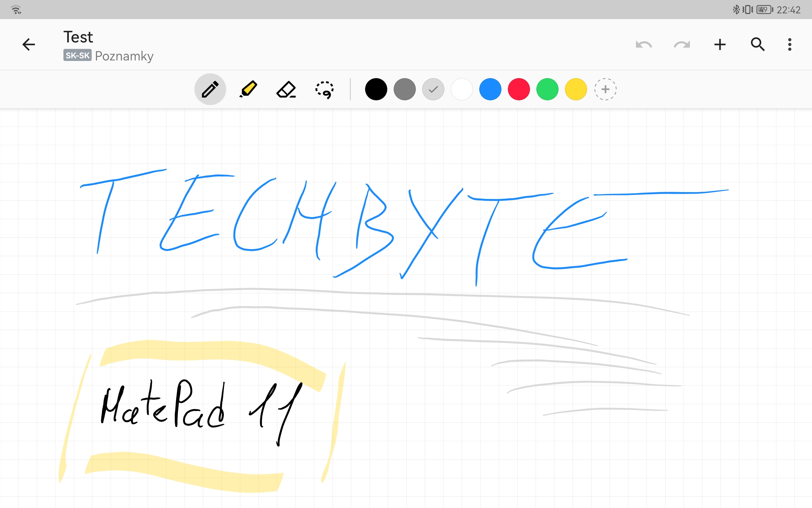Tap the Bluetooth status icon
Screen dimensions: 812x508
tap(736, 10)
